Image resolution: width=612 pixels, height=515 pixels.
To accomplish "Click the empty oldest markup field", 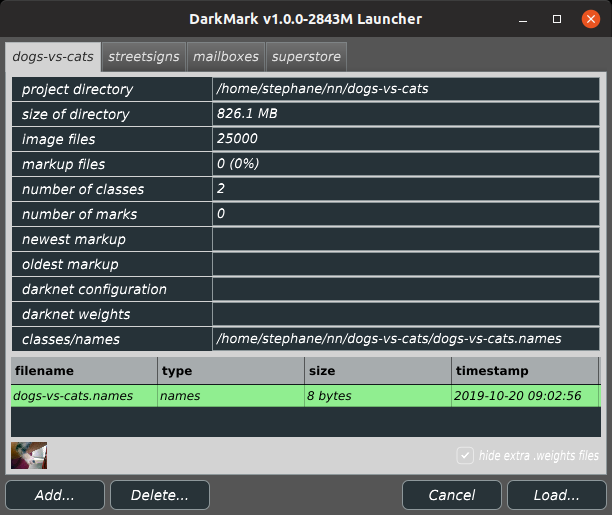I will click(406, 264).
